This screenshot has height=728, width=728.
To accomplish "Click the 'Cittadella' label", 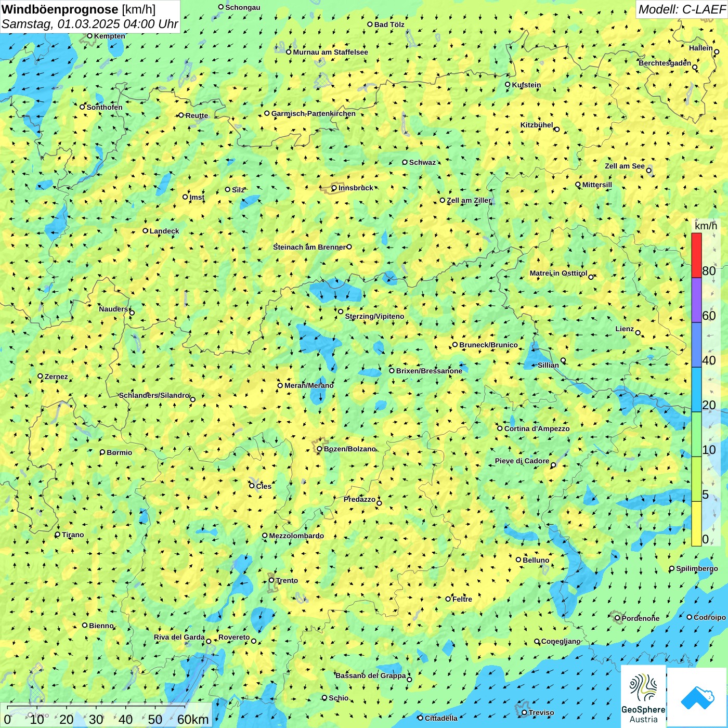I will coord(441,718).
